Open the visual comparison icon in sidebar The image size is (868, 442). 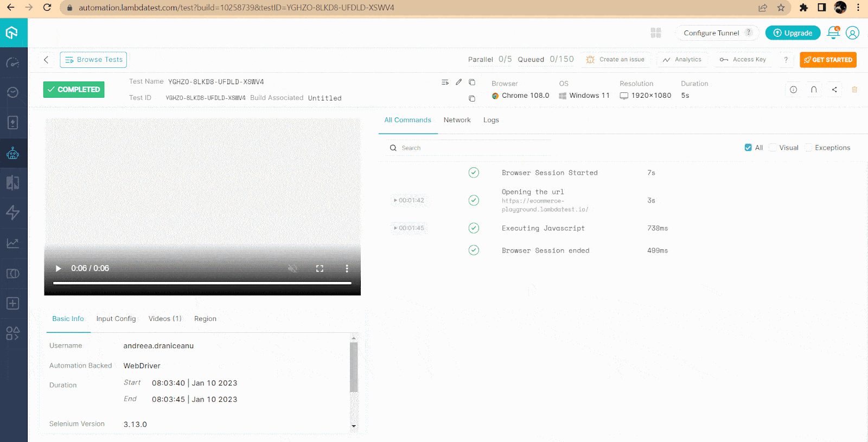(x=12, y=182)
